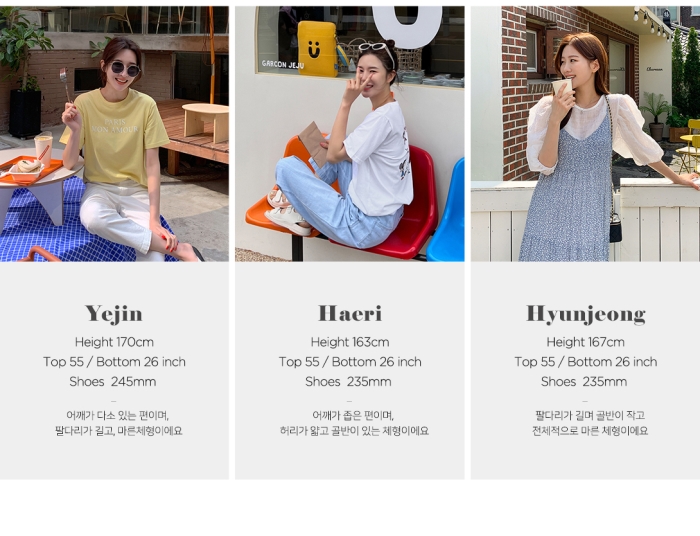Image resolution: width=700 pixels, height=536 pixels.
Task: Select the Haeri model name heading
Action: pos(350,313)
